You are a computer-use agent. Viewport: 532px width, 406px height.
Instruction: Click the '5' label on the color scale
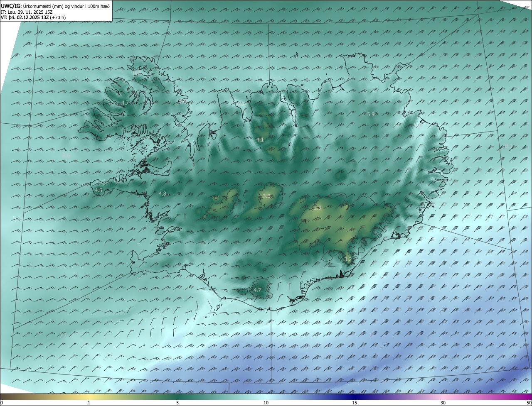[x=177, y=403]
